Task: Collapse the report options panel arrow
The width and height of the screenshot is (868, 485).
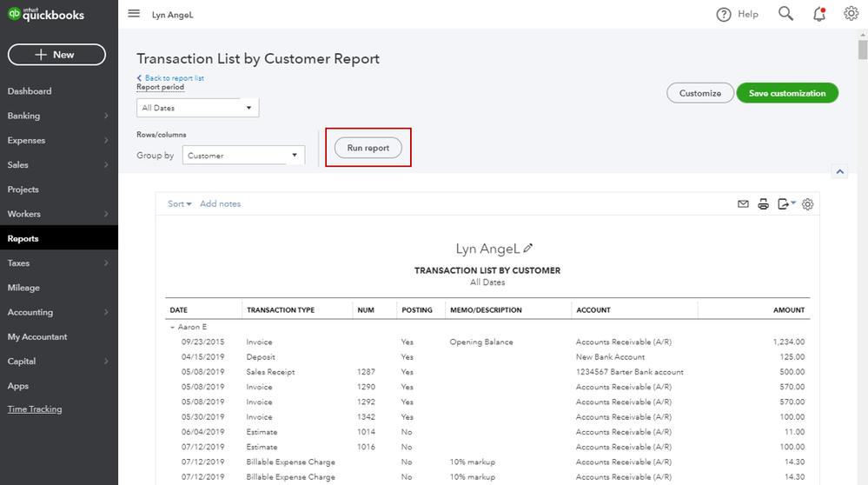Action: click(840, 171)
